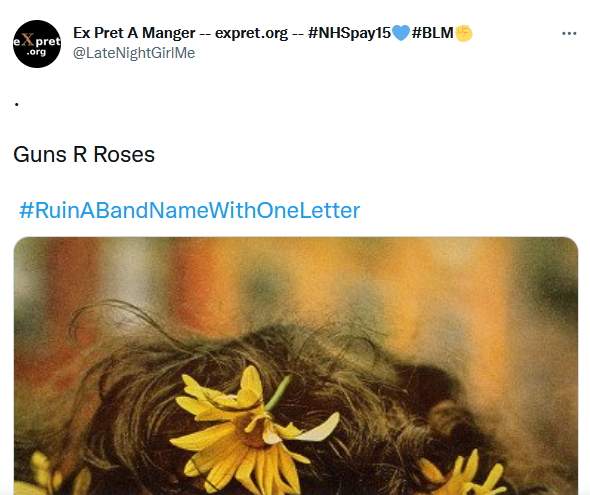Screen dimensions: 590x495
Task: Click the white petal on the sunflower
Action: click(320, 428)
